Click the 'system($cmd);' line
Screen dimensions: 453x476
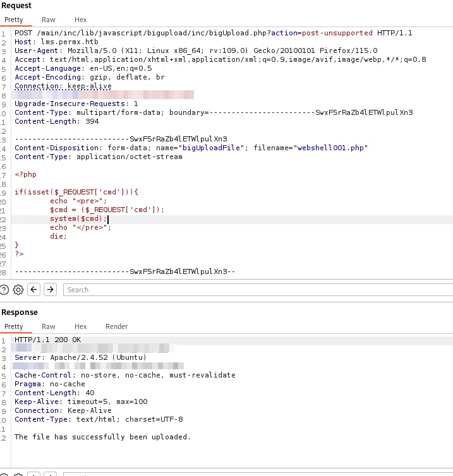[x=78, y=218]
